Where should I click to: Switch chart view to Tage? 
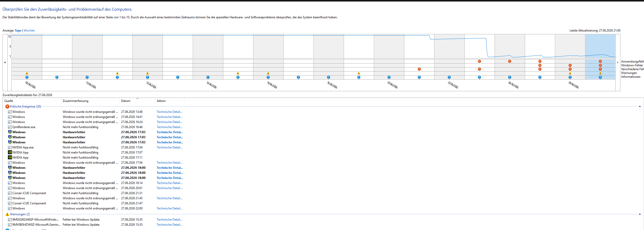tap(18, 30)
